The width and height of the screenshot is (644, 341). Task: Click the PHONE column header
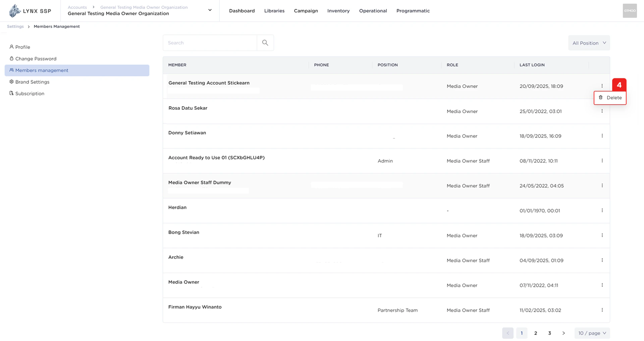click(x=321, y=65)
